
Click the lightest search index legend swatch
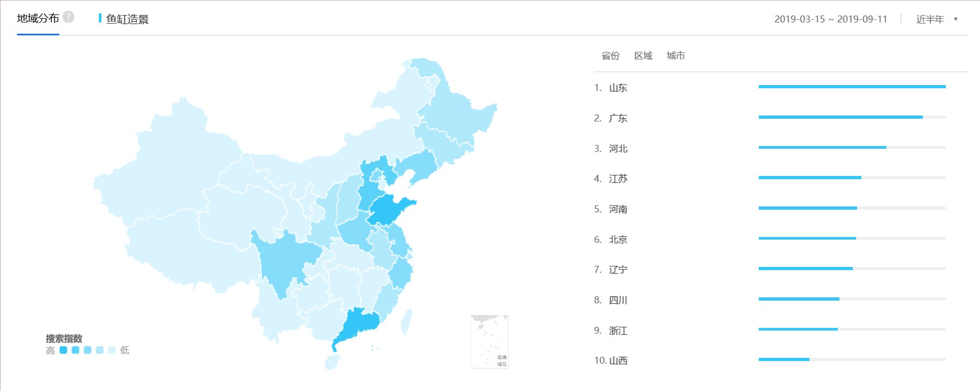112,350
